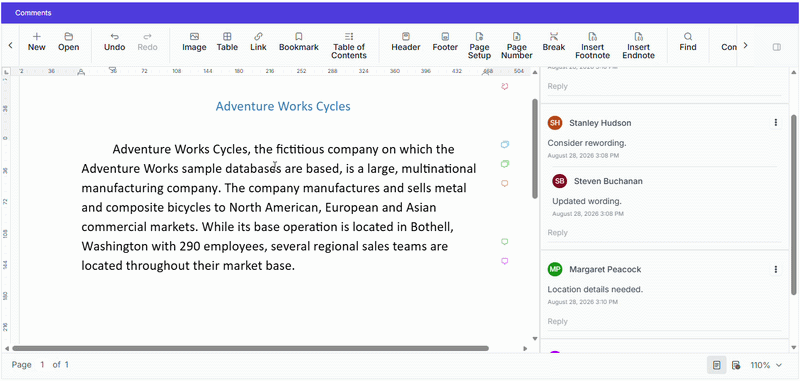Click Insert Endnote
The width and height of the screenshot is (800, 381).
tap(638, 45)
